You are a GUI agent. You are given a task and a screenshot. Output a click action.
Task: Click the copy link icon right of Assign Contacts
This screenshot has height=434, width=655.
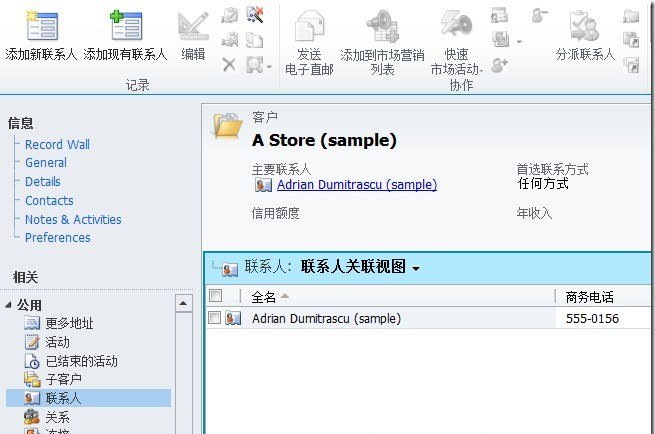(631, 40)
